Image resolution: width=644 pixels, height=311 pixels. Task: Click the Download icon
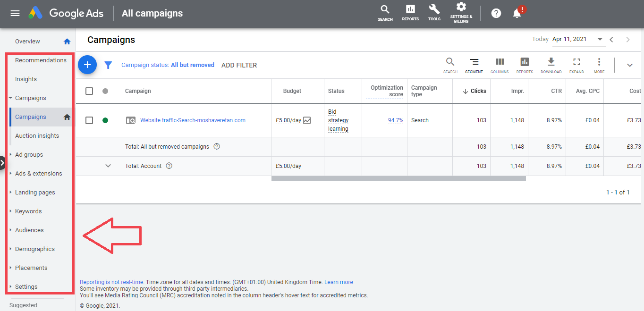(x=551, y=65)
